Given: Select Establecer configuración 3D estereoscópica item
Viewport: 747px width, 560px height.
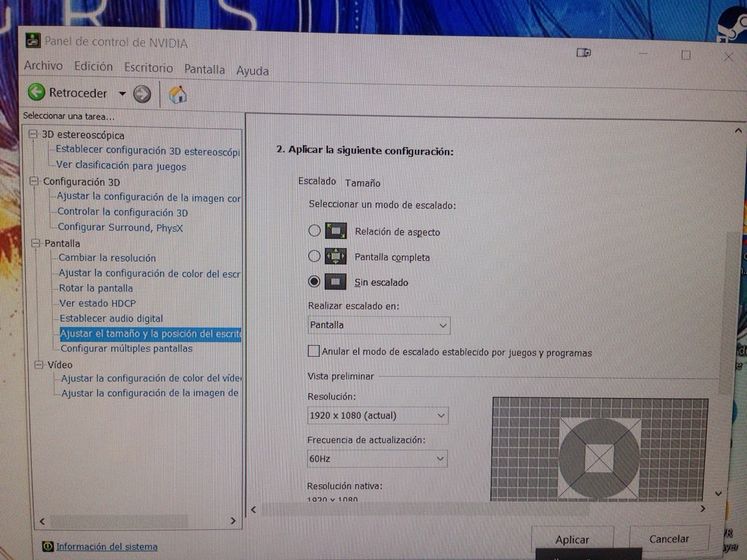Looking at the screenshot, I should click(148, 150).
